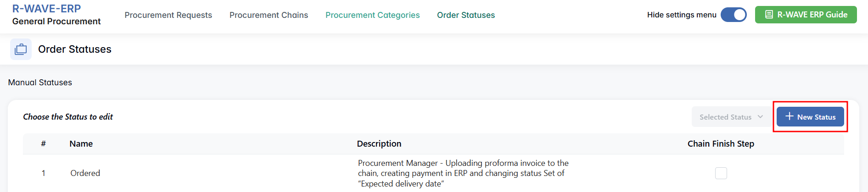
Task: Click the Description column header
Action: tap(379, 144)
